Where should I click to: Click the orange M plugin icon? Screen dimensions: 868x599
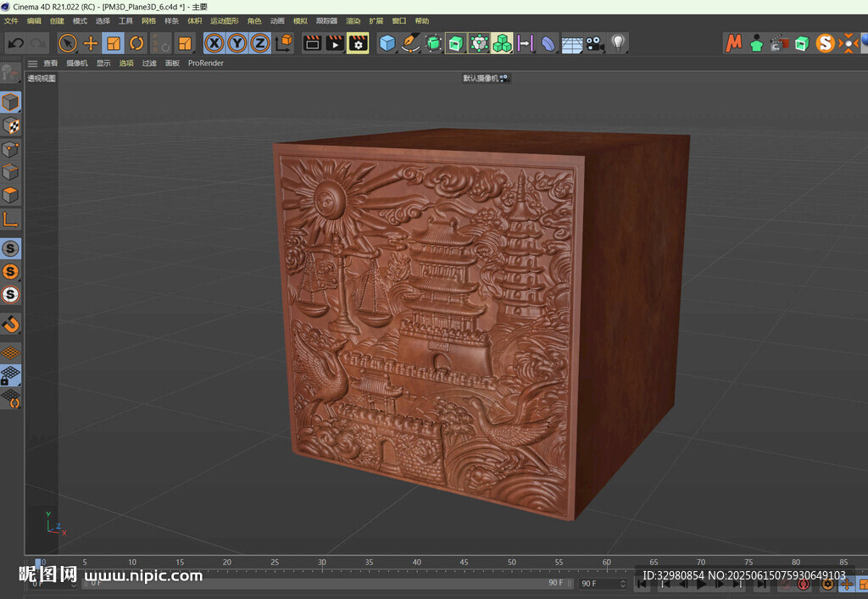[733, 43]
